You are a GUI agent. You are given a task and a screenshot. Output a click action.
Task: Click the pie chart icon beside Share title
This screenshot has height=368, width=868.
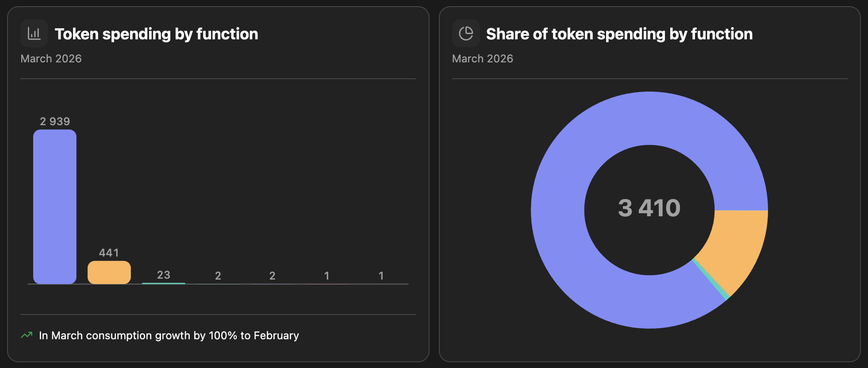pos(466,34)
